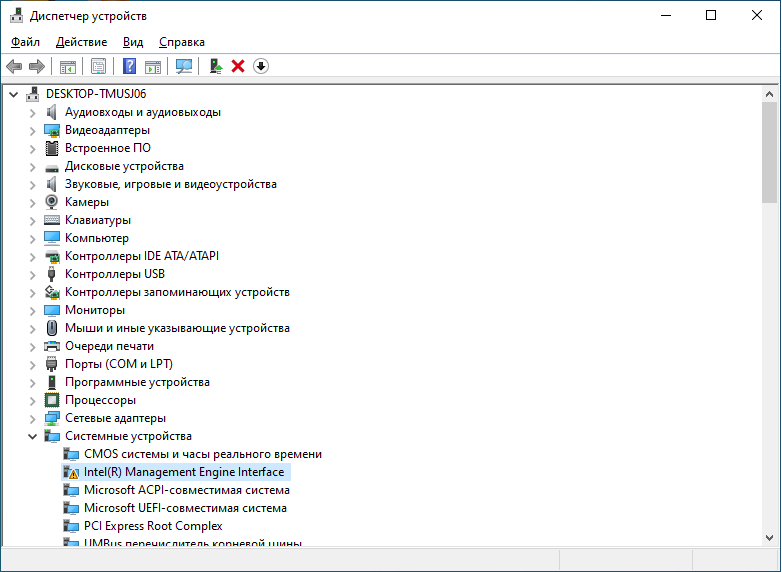This screenshot has width=782, height=572.
Task: Click the chip icon beside Встроенное ПО
Action: coord(51,148)
